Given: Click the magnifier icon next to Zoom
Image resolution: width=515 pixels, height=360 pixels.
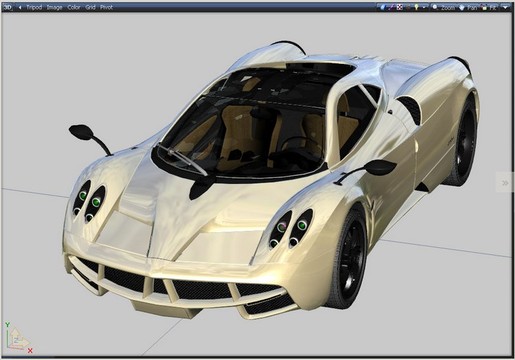Looking at the screenshot, I should coord(435,7).
